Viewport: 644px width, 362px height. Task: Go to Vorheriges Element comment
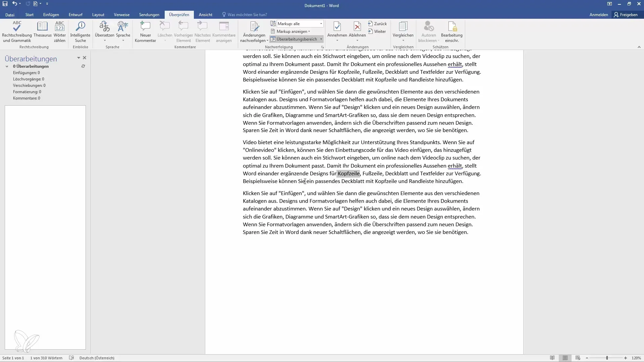click(x=183, y=32)
